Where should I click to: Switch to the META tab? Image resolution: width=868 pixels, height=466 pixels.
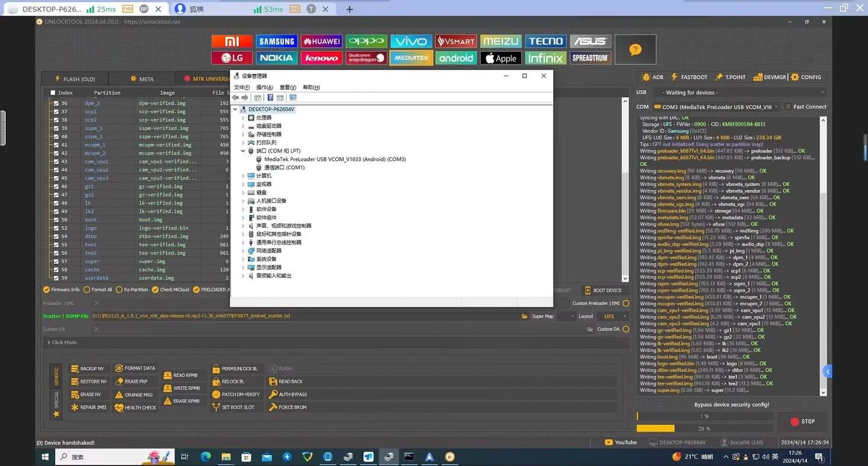pyautogui.click(x=142, y=79)
